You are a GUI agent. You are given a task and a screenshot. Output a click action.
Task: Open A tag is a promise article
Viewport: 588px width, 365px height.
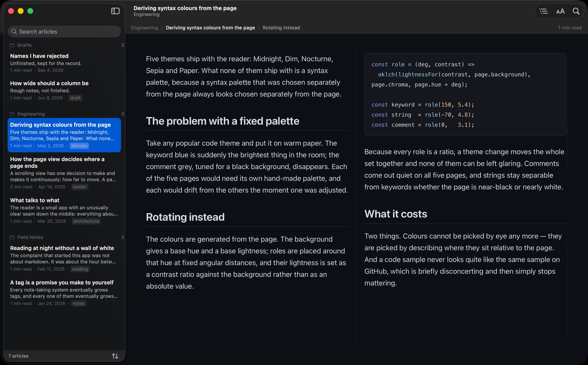(64, 293)
